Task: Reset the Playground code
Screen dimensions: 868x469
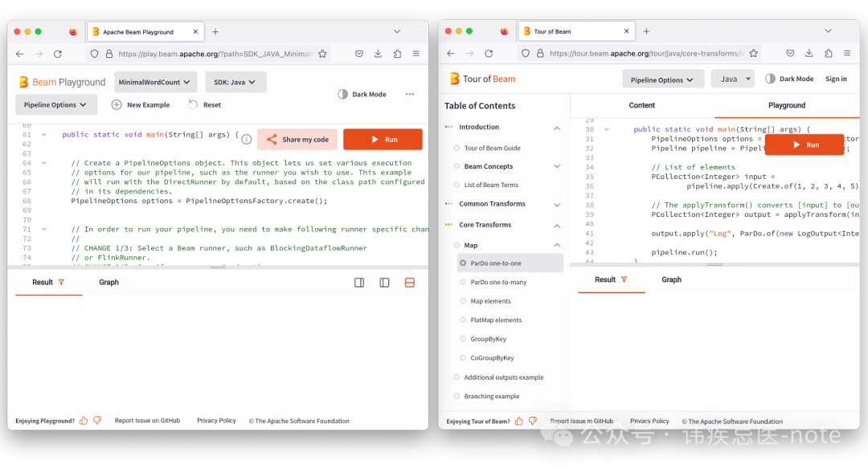Action: [x=205, y=104]
